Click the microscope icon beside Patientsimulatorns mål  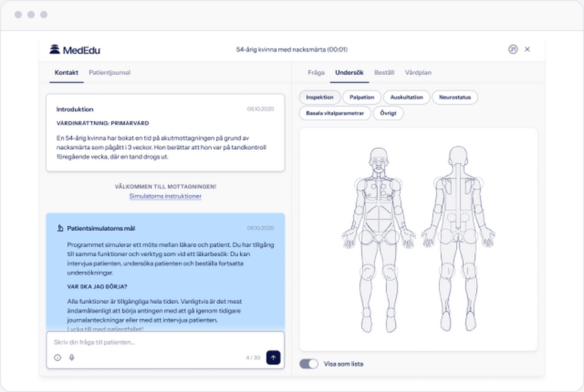(60, 228)
